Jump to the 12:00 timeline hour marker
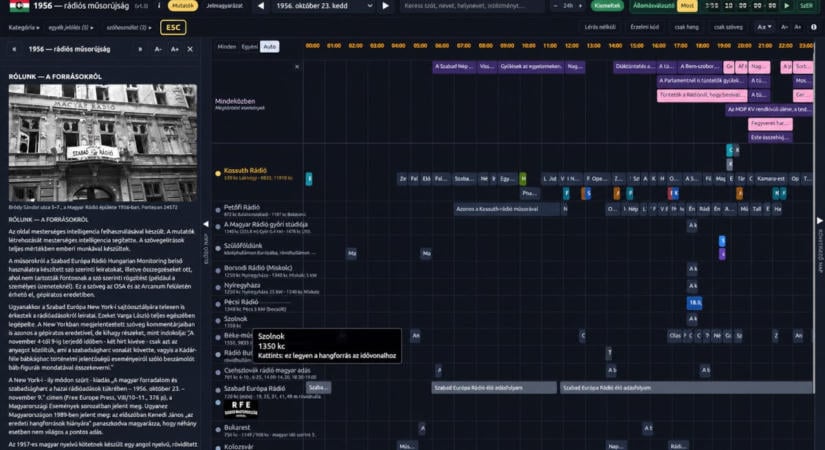 (572, 46)
